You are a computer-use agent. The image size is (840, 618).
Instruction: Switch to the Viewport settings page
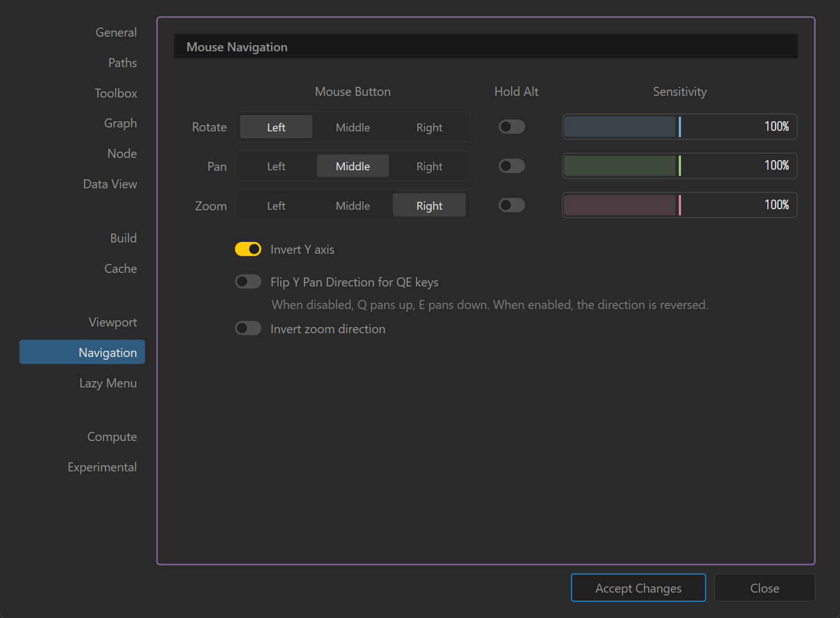[x=113, y=323]
